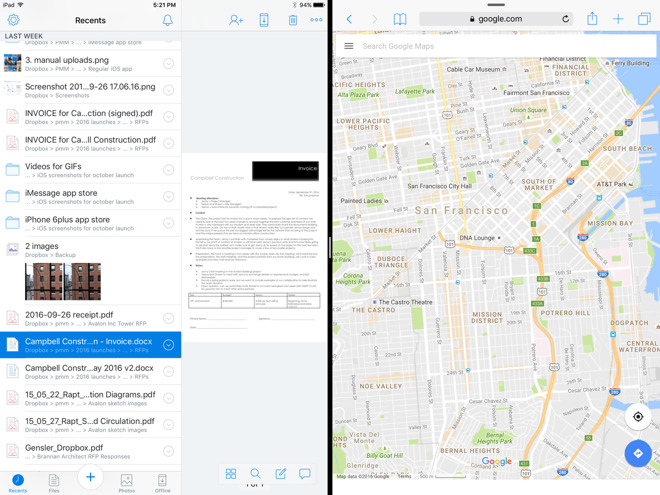Tap blue directions button on map

638,453
